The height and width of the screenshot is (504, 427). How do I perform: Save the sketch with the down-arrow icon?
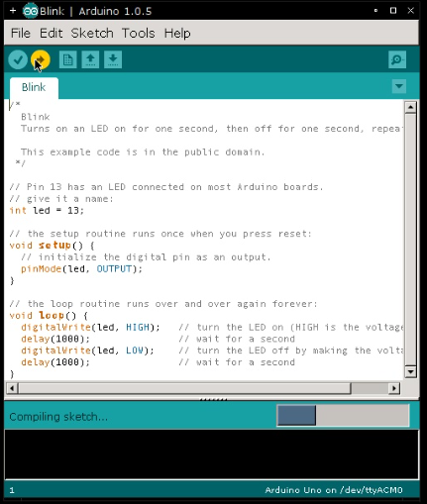click(113, 59)
